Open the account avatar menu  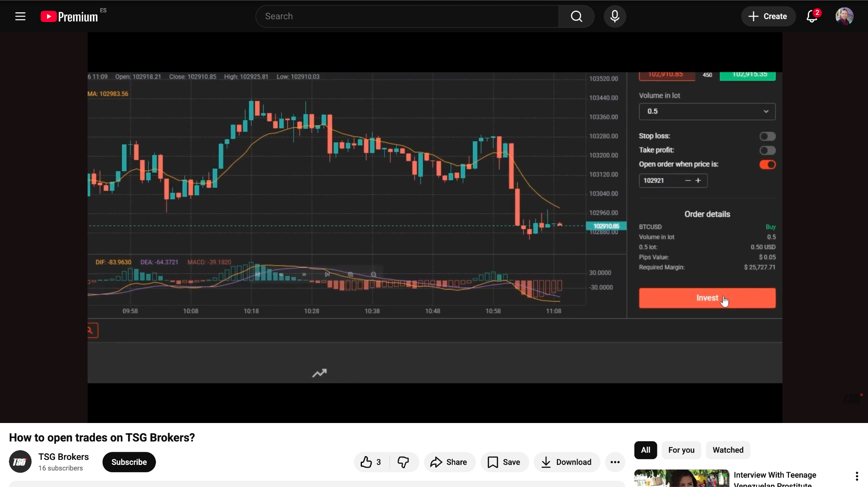(x=844, y=17)
